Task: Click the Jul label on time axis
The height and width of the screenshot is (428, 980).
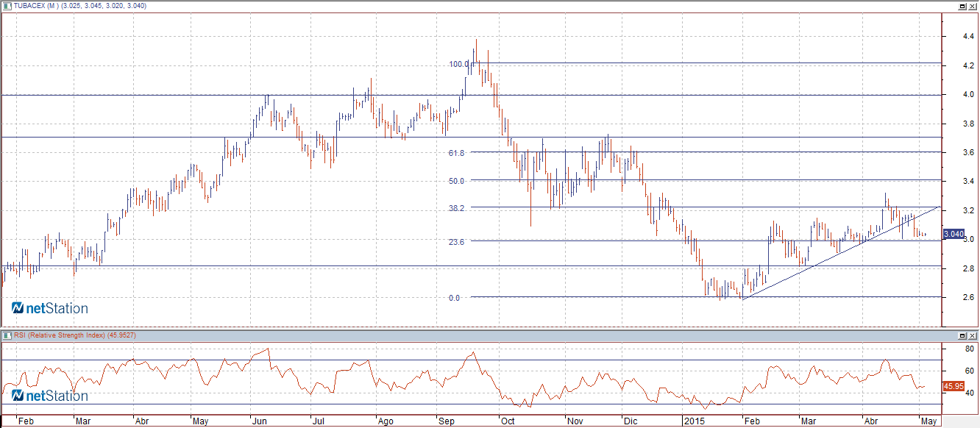Action: [317, 422]
